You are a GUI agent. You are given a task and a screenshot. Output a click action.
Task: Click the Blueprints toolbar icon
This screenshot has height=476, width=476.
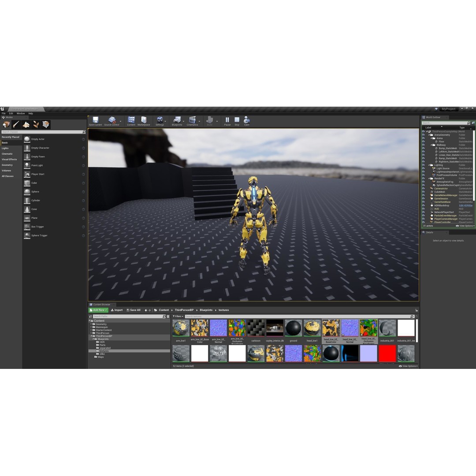(x=177, y=120)
